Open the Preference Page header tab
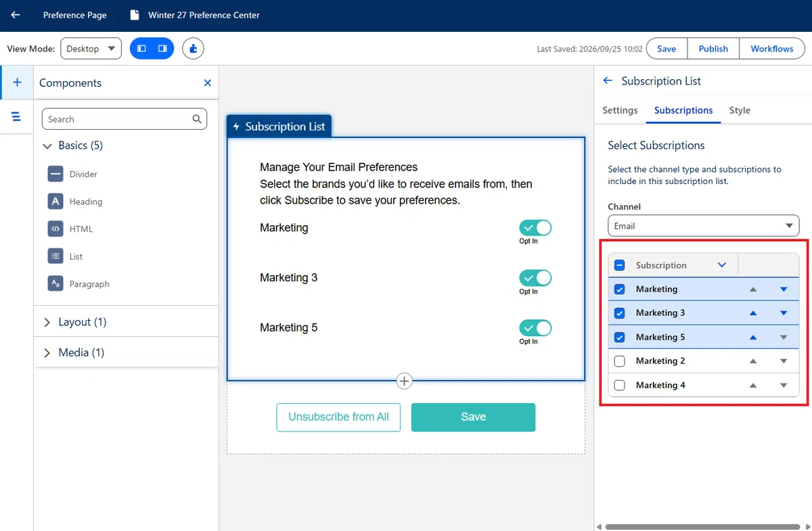The height and width of the screenshot is (531, 812). 74,15
